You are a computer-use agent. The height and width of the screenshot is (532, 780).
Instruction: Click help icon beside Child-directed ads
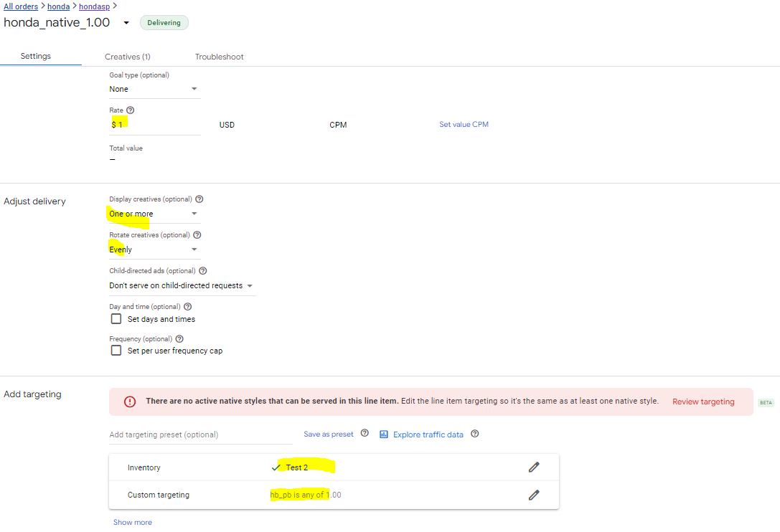[x=202, y=271]
